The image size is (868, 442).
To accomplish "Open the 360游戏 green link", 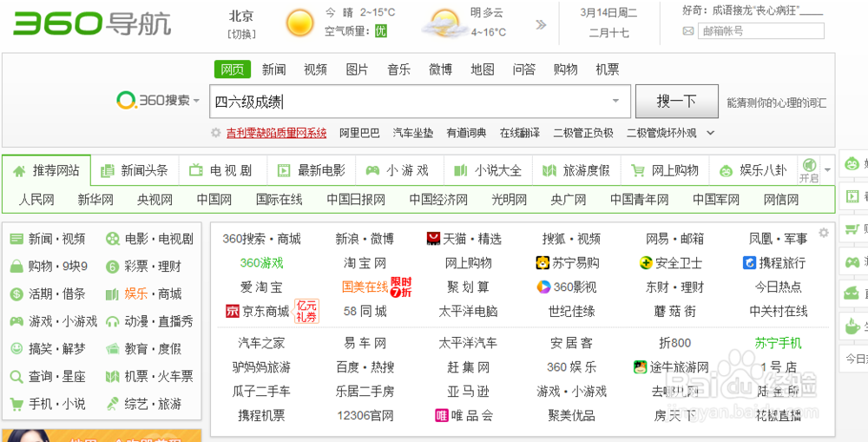I will click(261, 262).
